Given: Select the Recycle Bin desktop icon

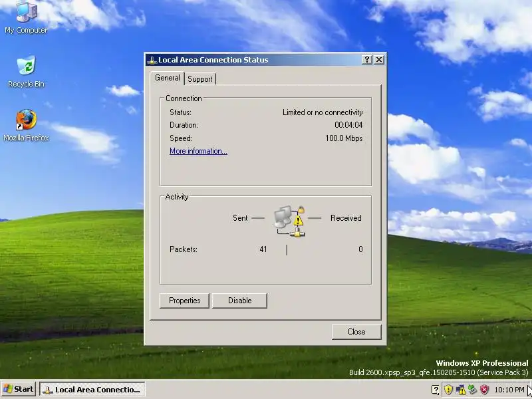Looking at the screenshot, I should click(x=26, y=72).
